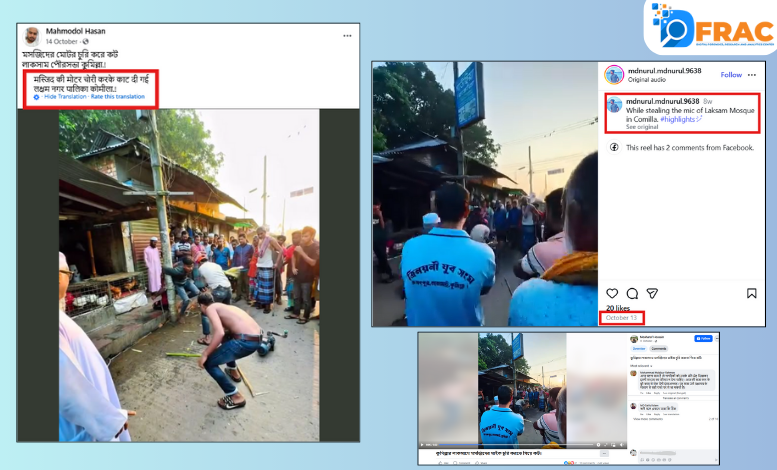Click the heart like icon on Instagram reel
The width and height of the screenshot is (777, 470).
coord(609,293)
